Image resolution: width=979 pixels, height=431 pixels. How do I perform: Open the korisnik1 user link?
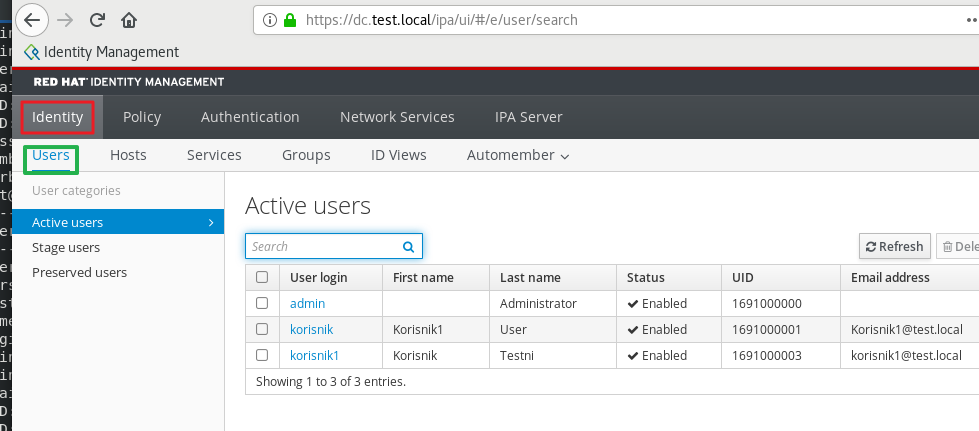314,355
